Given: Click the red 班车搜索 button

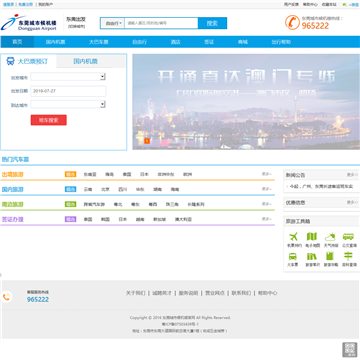Looking at the screenshot, I should click(x=49, y=120).
